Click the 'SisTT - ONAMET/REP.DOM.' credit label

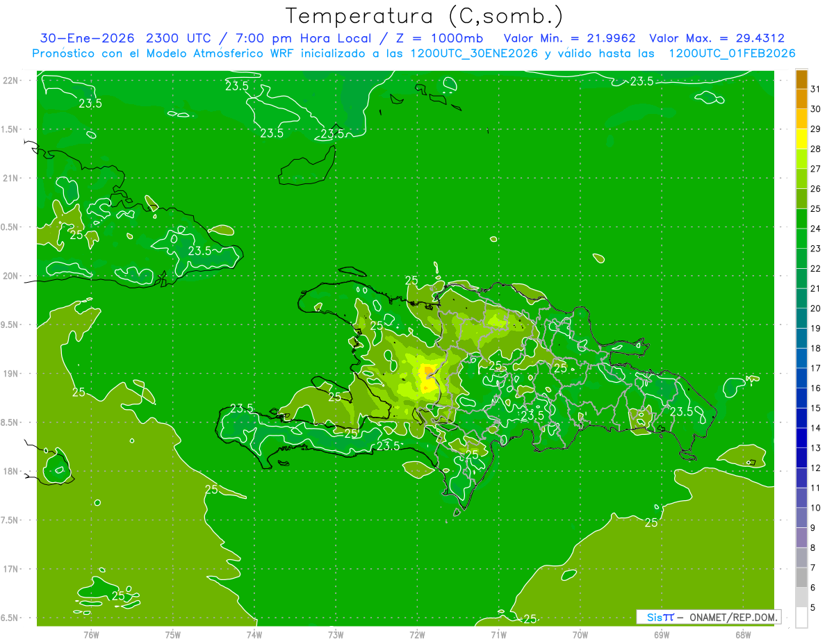[709, 617]
